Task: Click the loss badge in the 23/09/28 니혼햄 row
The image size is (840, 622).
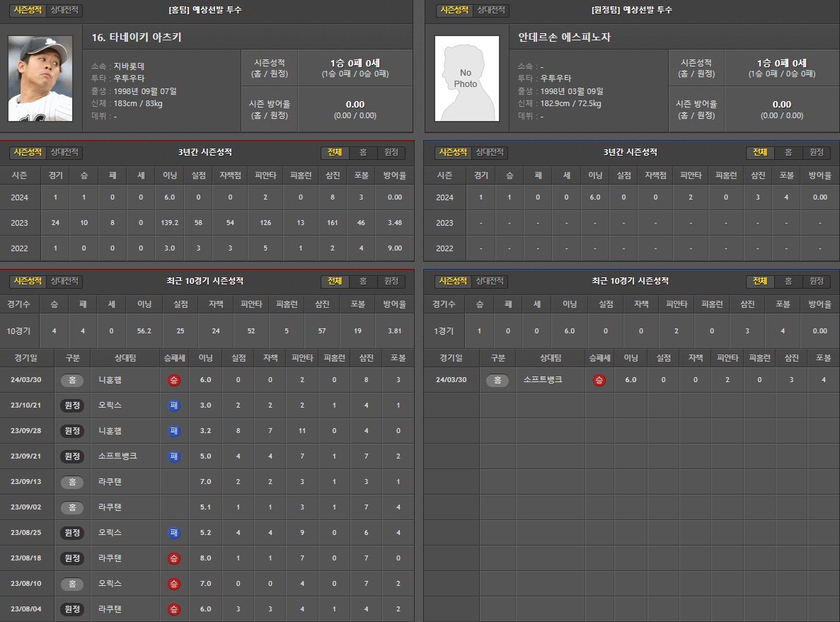Action: (173, 431)
